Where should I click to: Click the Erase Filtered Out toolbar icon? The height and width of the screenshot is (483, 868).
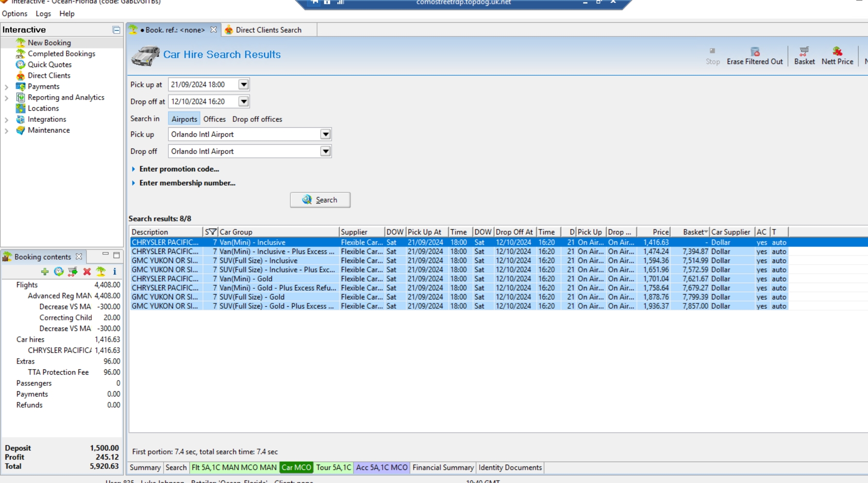755,51
